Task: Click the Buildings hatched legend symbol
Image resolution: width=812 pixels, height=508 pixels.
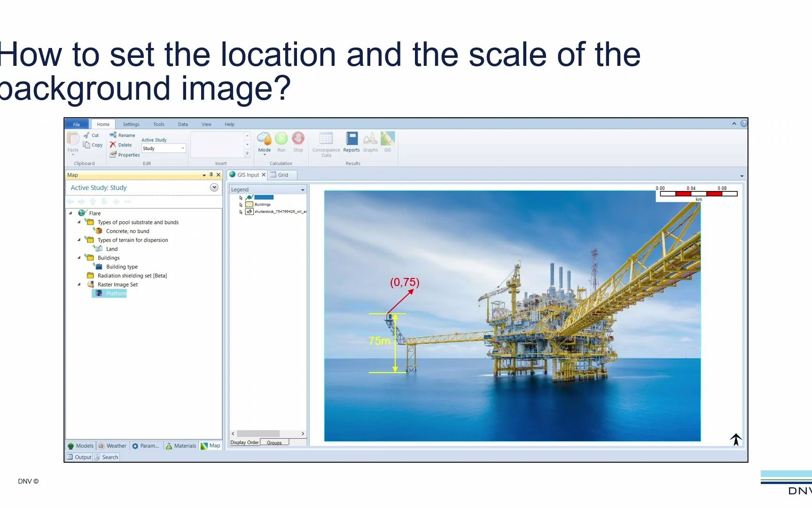Action: tap(250, 205)
